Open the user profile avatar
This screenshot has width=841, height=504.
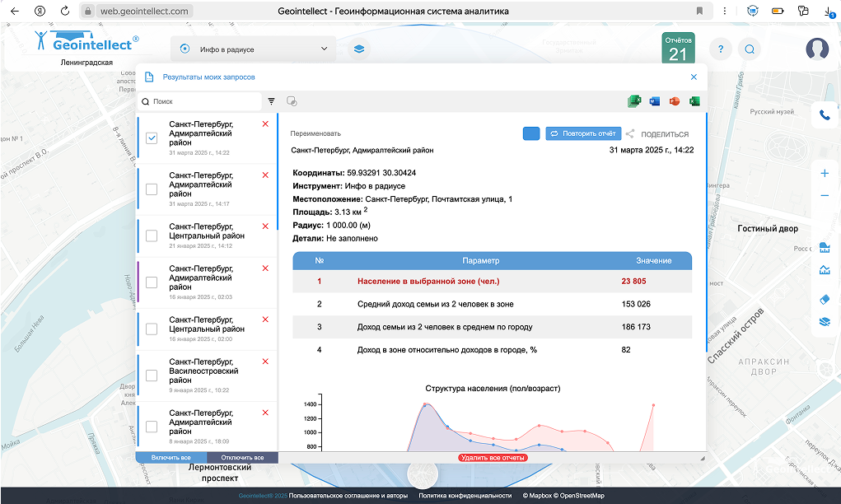pyautogui.click(x=817, y=49)
